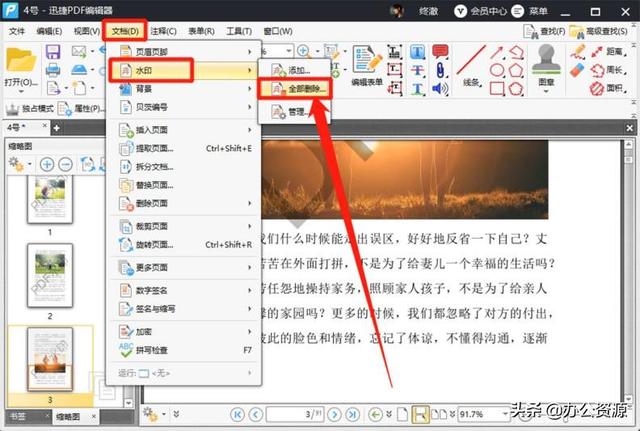Open 注释(C) Comments menu

(x=163, y=31)
